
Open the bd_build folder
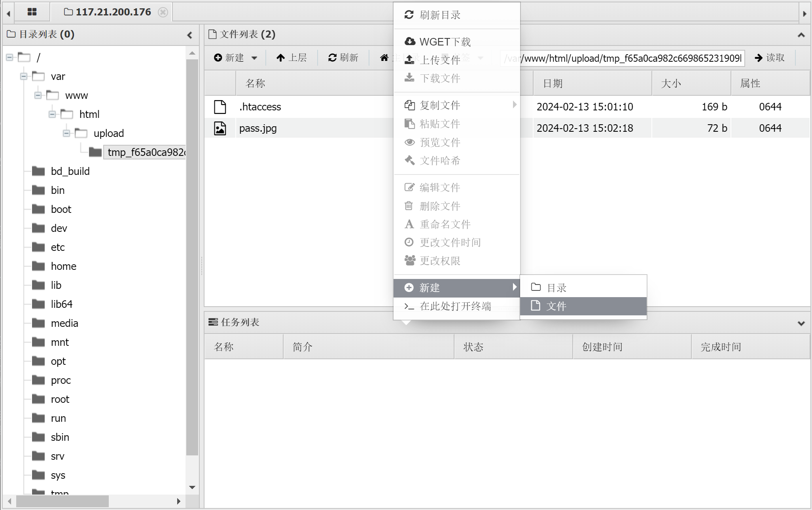click(70, 171)
